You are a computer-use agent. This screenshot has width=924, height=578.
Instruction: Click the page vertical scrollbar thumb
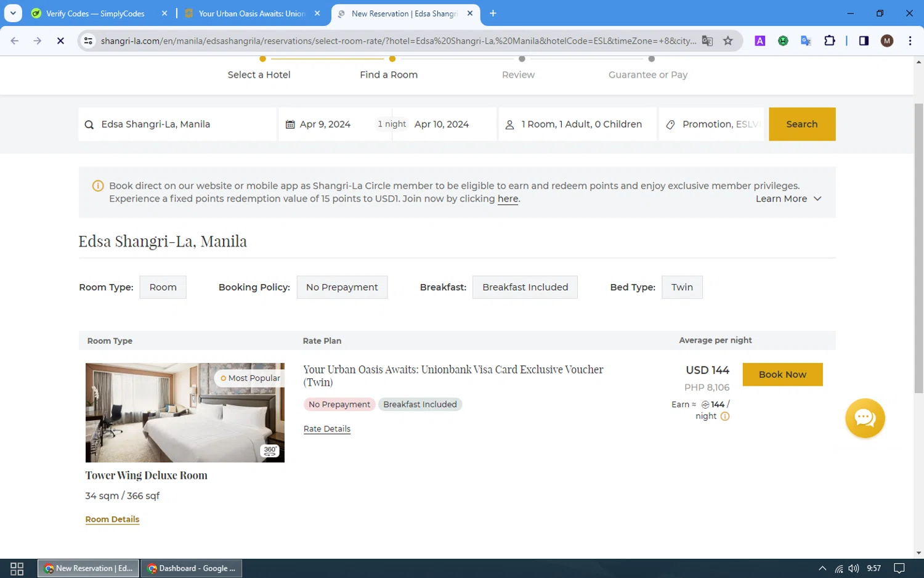919,248
